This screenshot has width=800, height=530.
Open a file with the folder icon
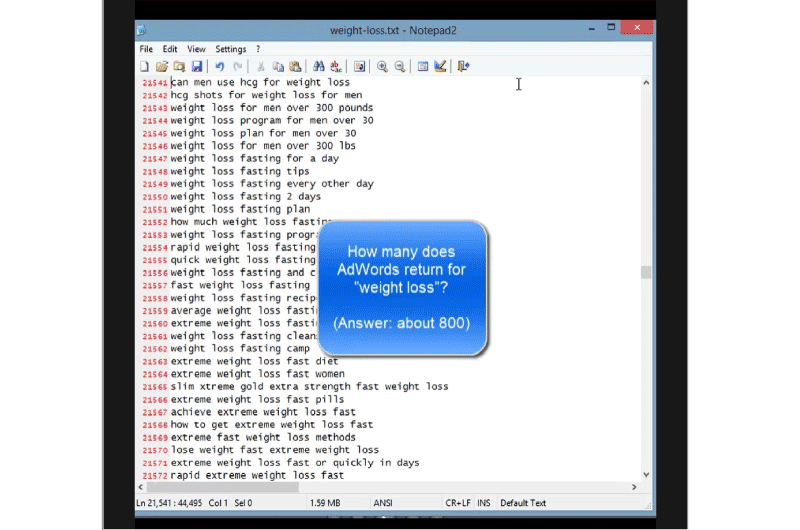(x=162, y=66)
